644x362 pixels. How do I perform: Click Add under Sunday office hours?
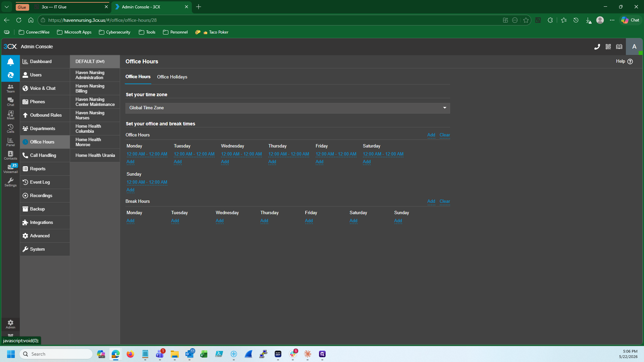pyautogui.click(x=130, y=190)
